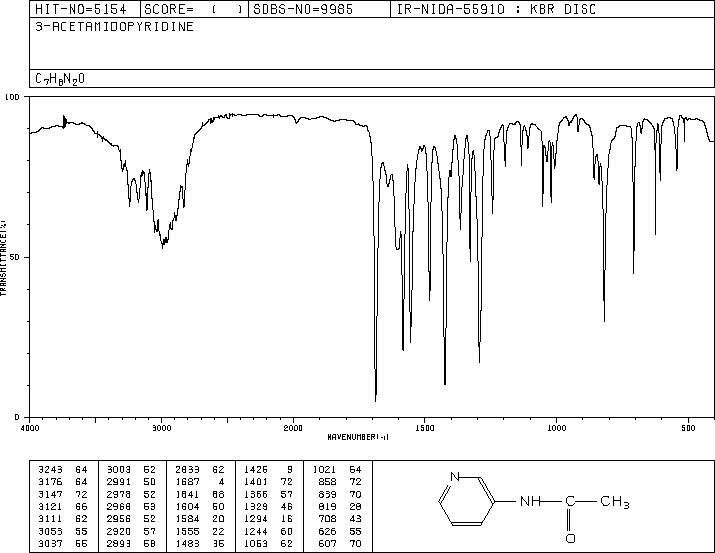
Task: Click the C7H8N2O molecular formula
Action: (60, 79)
